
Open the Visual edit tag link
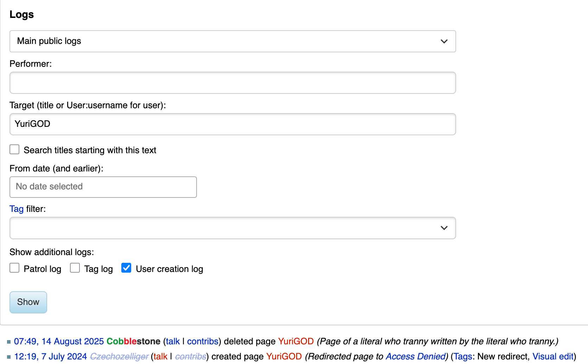point(553,357)
